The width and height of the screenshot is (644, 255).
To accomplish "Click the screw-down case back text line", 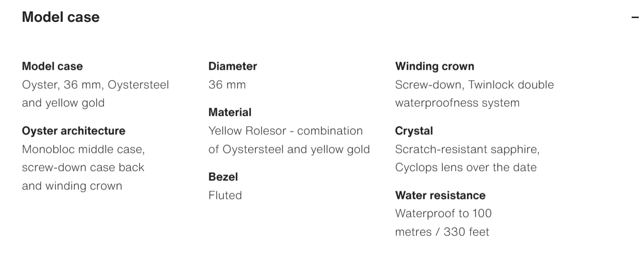I will (83, 168).
